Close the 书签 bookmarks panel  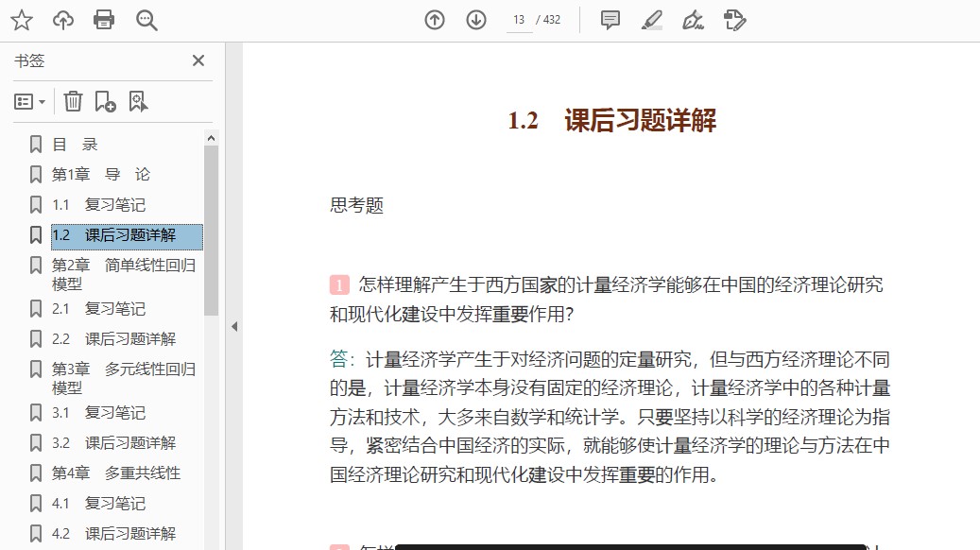pyautogui.click(x=198, y=60)
